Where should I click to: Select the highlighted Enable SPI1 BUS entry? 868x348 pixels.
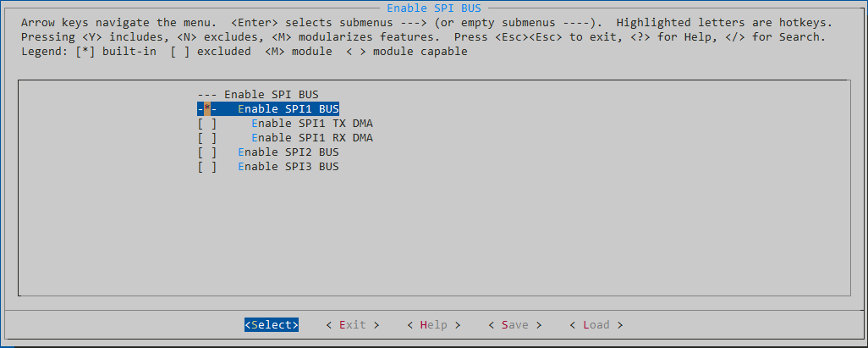click(268, 108)
